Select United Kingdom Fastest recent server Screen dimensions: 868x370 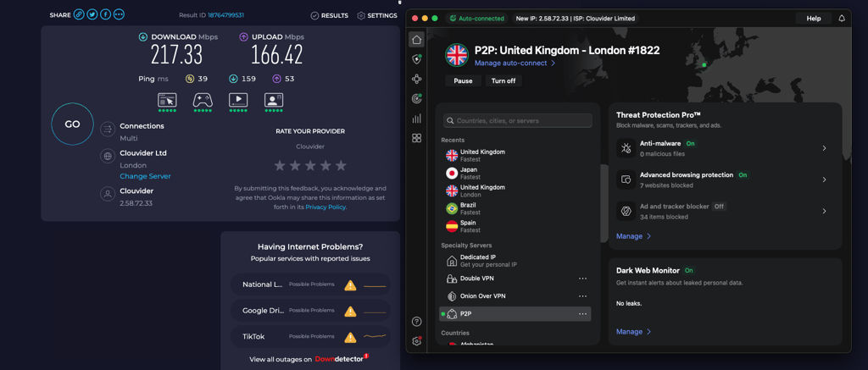click(x=516, y=156)
